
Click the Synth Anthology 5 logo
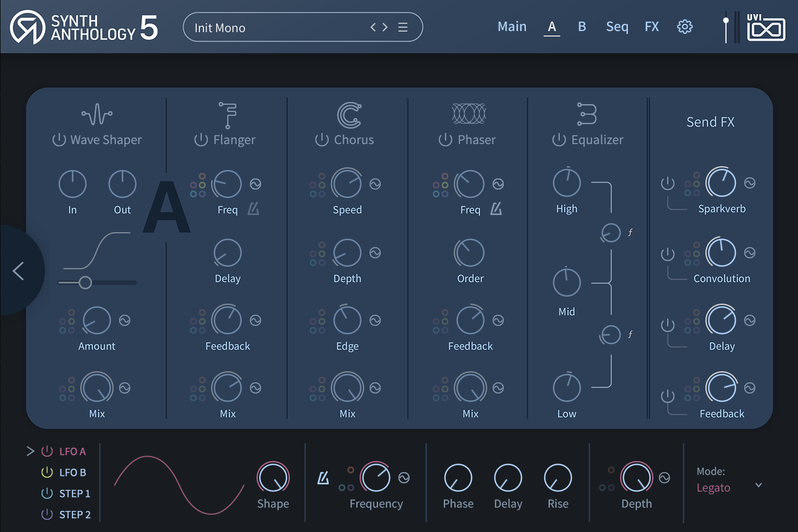(84, 27)
